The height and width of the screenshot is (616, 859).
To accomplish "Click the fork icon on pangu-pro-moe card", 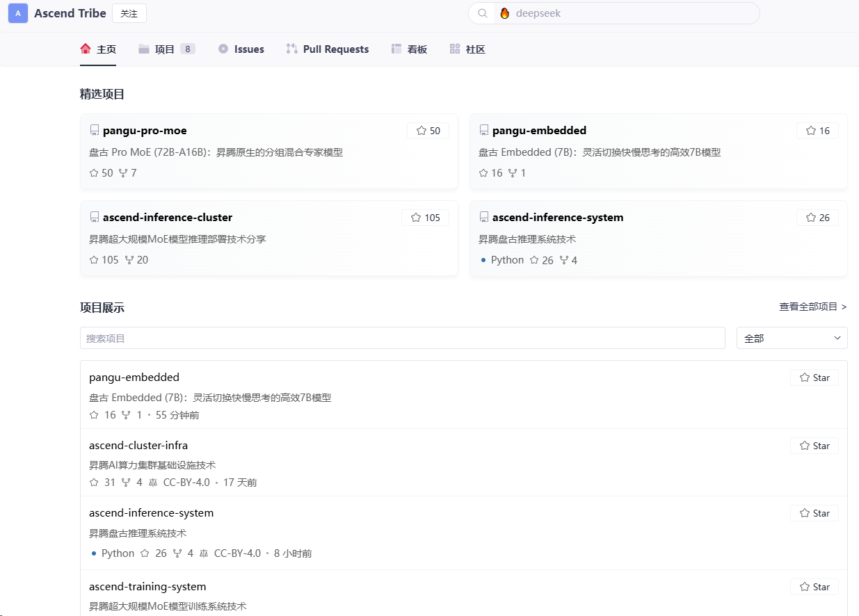I will tap(123, 173).
